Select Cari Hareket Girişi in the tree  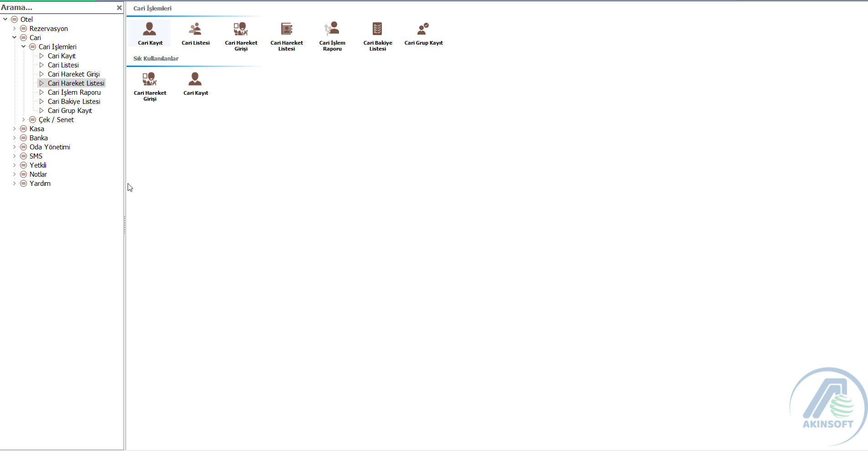tap(74, 74)
